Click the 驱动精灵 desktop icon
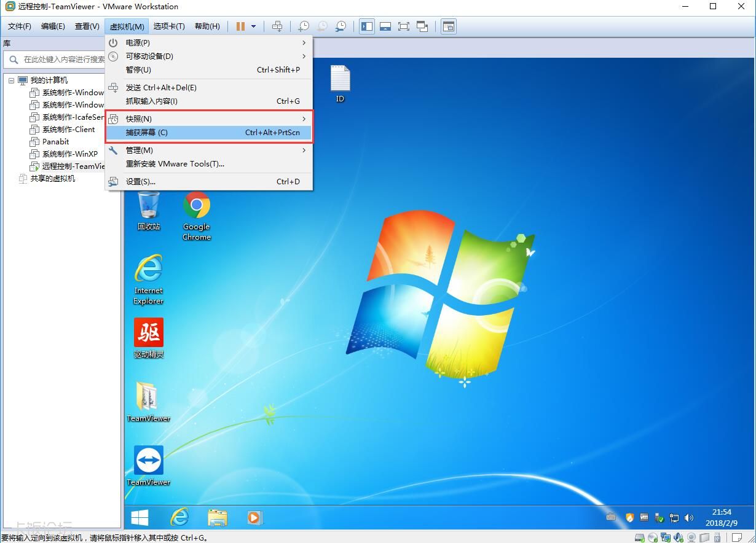Screen dimensions: 756x543 (149, 338)
